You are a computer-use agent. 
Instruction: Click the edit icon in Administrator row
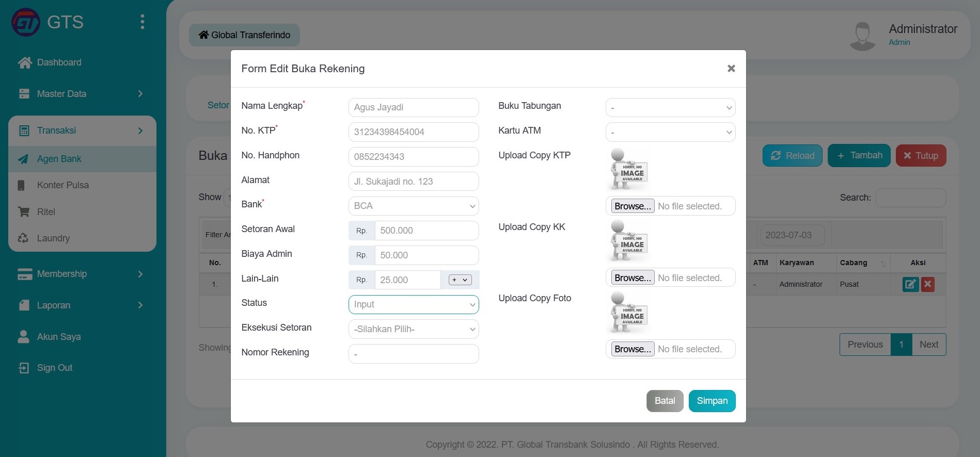(910, 284)
